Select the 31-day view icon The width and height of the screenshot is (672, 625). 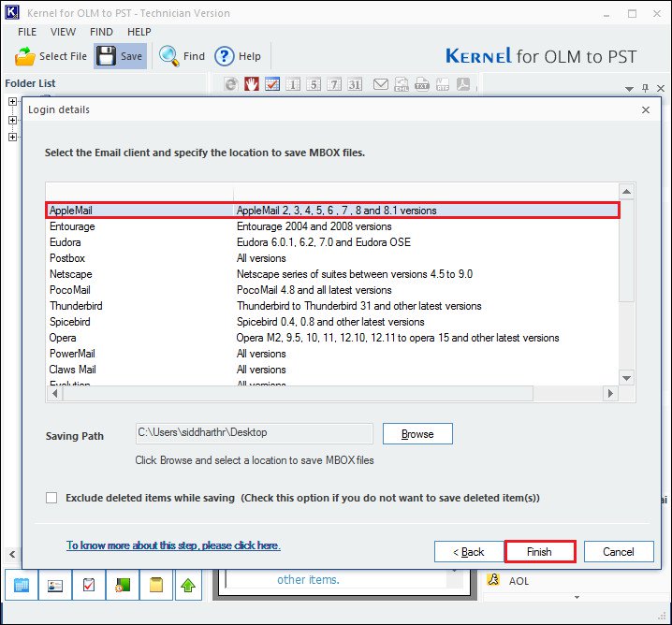pyautogui.click(x=355, y=84)
